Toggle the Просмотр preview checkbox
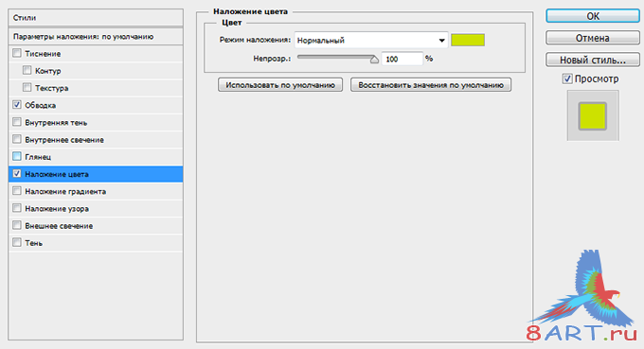Viewport: 644px width, 349px height. (567, 79)
